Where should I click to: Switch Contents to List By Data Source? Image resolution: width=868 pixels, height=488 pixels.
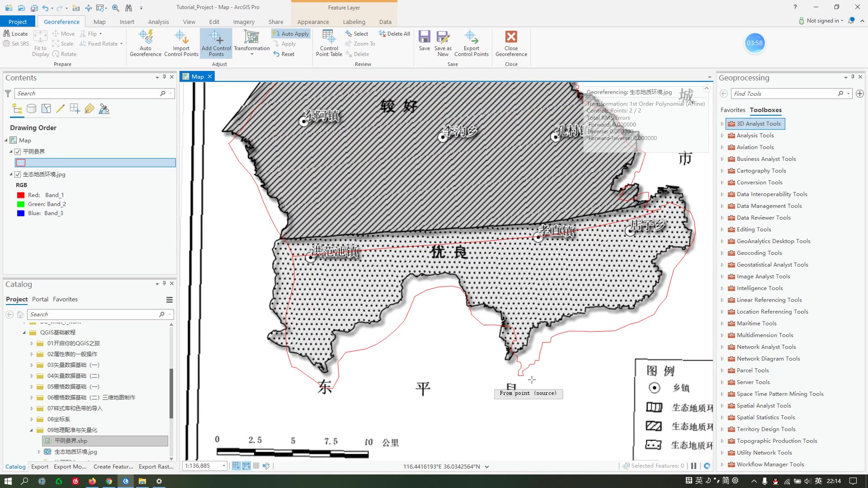coord(31,109)
